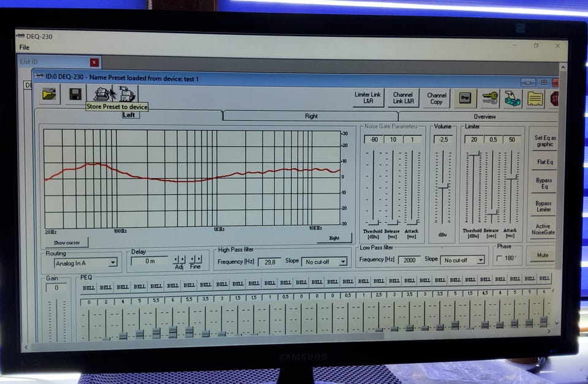Click the Store Preset to device icon
Viewport: 588px width, 384px height.
101,94
